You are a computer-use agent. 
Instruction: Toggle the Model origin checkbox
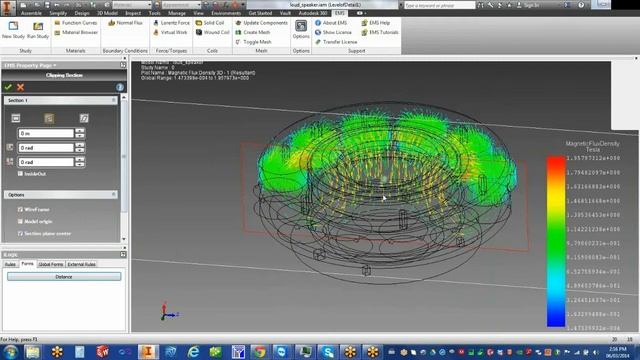pos(20,221)
